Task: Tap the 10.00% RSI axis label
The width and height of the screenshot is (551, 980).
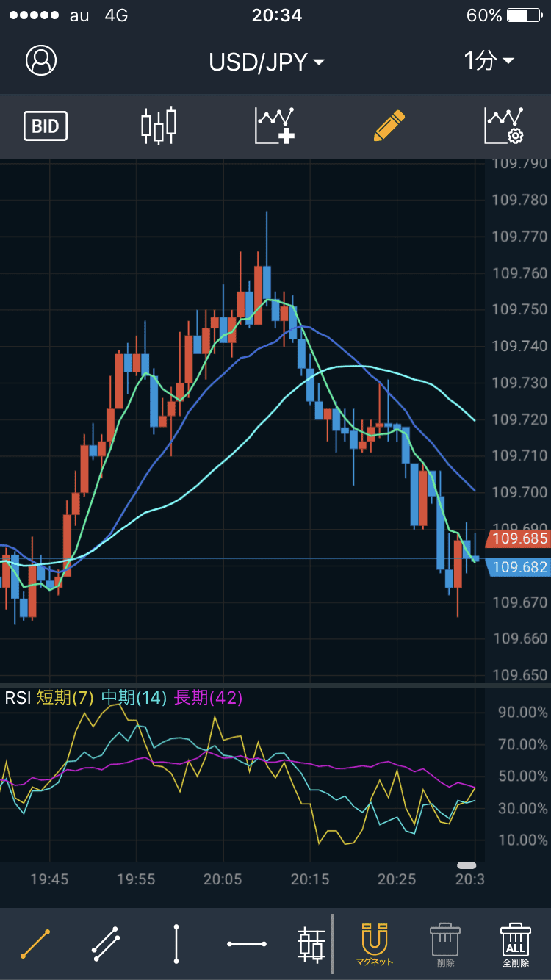Action: pos(522,840)
